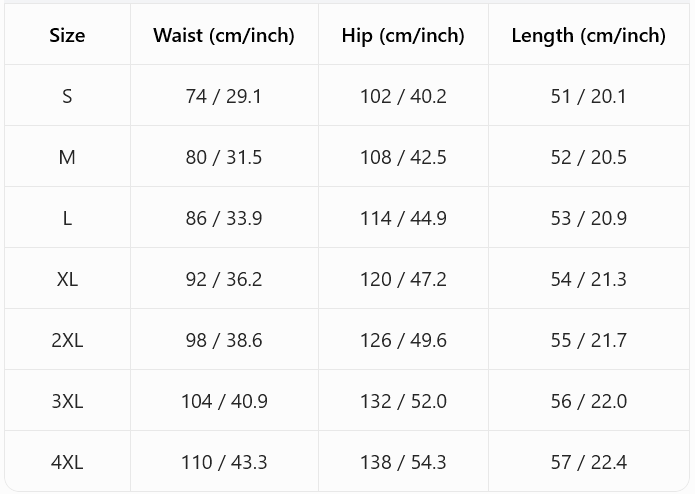
Task: Select the L size cell
Action: (67, 218)
